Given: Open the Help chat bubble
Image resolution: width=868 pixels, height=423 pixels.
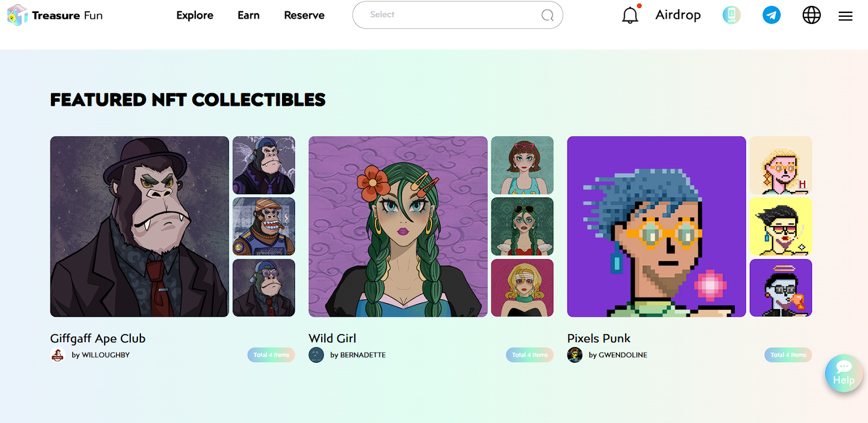Looking at the screenshot, I should click(844, 373).
